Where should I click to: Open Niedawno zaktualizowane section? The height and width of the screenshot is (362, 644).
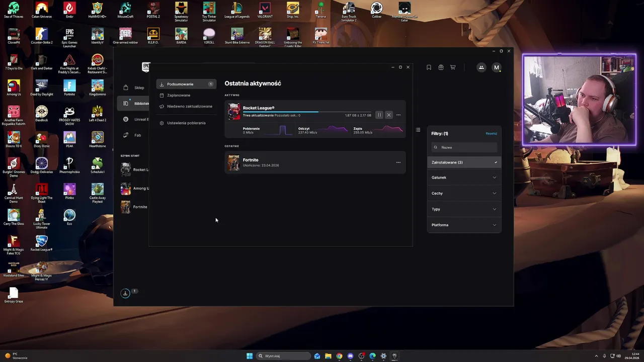pyautogui.click(x=186, y=106)
